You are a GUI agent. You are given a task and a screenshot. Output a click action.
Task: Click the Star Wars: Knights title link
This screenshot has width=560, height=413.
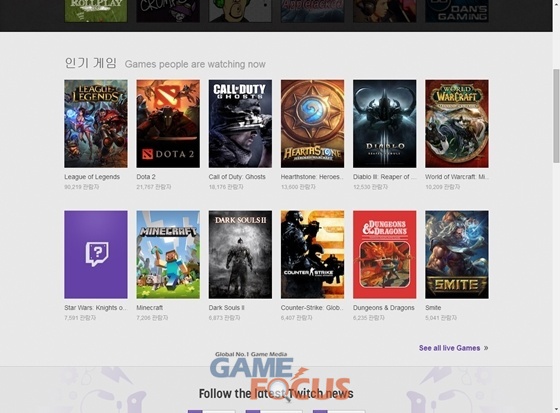[x=96, y=308]
